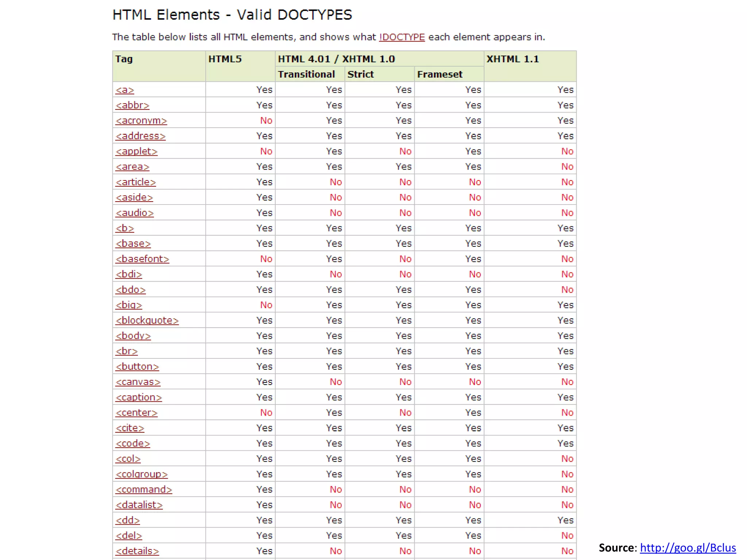Click the XHTML 1.1 column header
This screenshot has height=560, width=747.
tap(530, 66)
